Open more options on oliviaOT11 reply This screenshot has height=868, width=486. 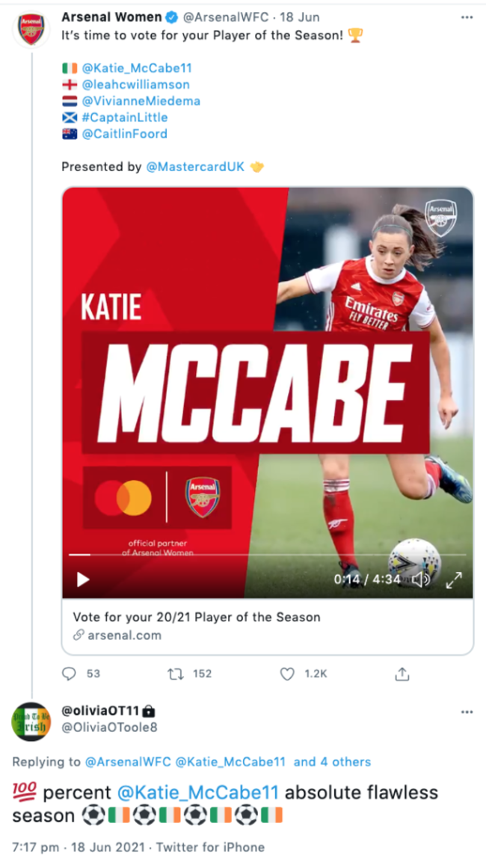click(x=467, y=712)
